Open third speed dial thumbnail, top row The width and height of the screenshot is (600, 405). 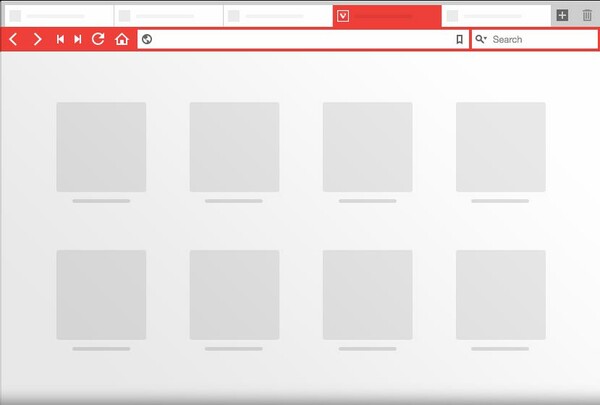pyautogui.click(x=368, y=147)
